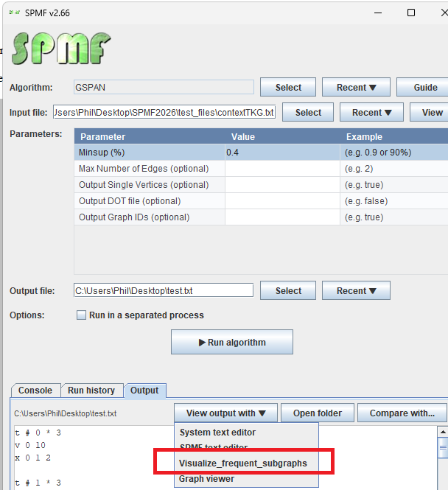The image size is (448, 490).
Task: Choose System text editor menu item
Action: pos(247,433)
